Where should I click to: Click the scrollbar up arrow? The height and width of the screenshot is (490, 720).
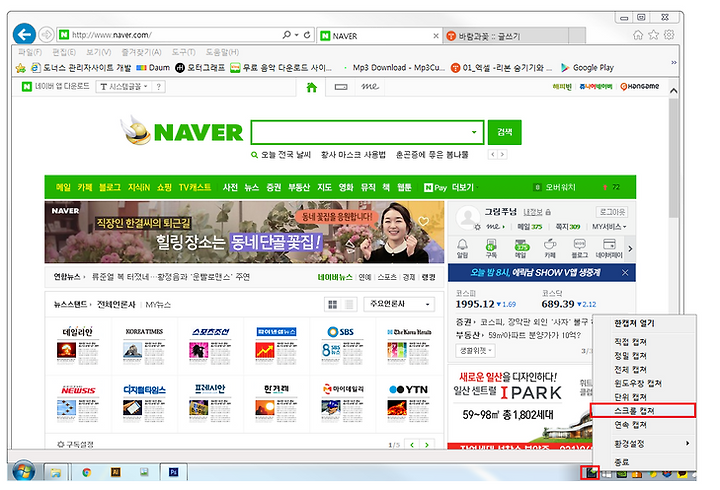(x=674, y=91)
